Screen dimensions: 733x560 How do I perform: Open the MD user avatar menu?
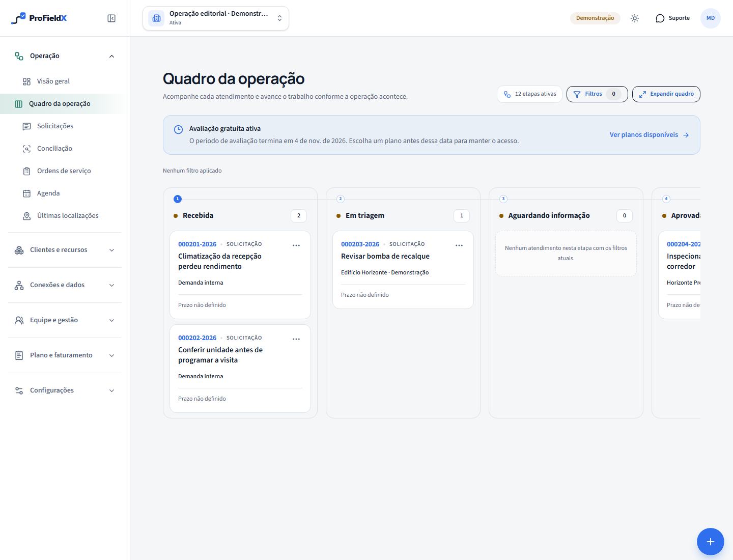tap(711, 18)
